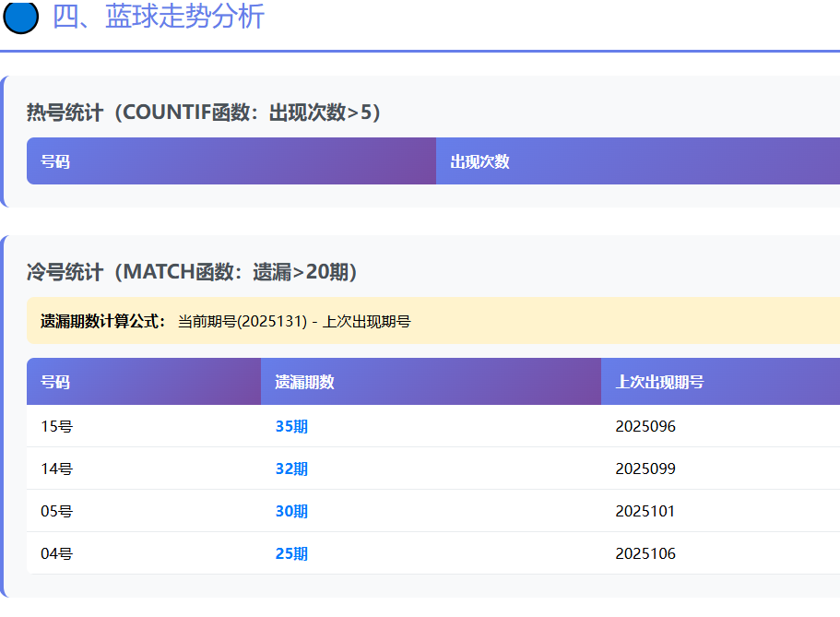Viewport: 840px width, 617px height.
Task: Select the 15号 row cell
Action: point(57,426)
